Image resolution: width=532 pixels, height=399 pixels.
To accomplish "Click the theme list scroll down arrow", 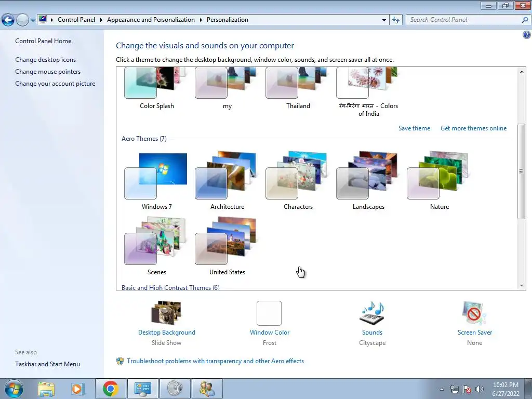I will click(x=522, y=286).
